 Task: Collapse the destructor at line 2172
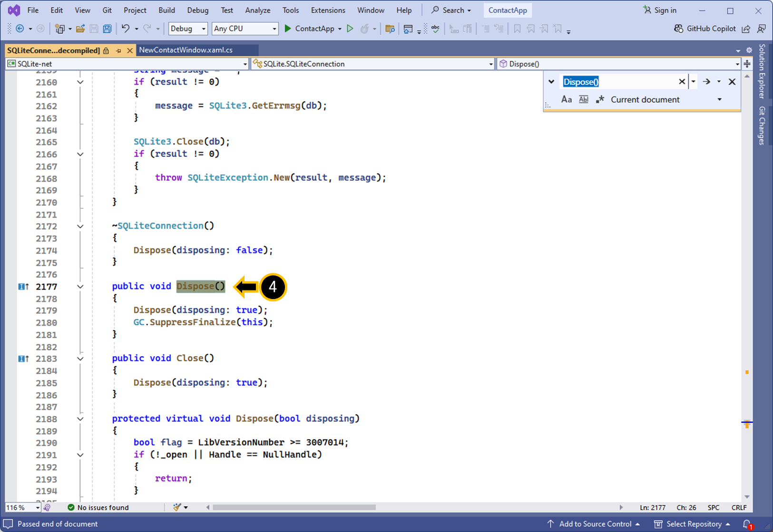tap(80, 226)
